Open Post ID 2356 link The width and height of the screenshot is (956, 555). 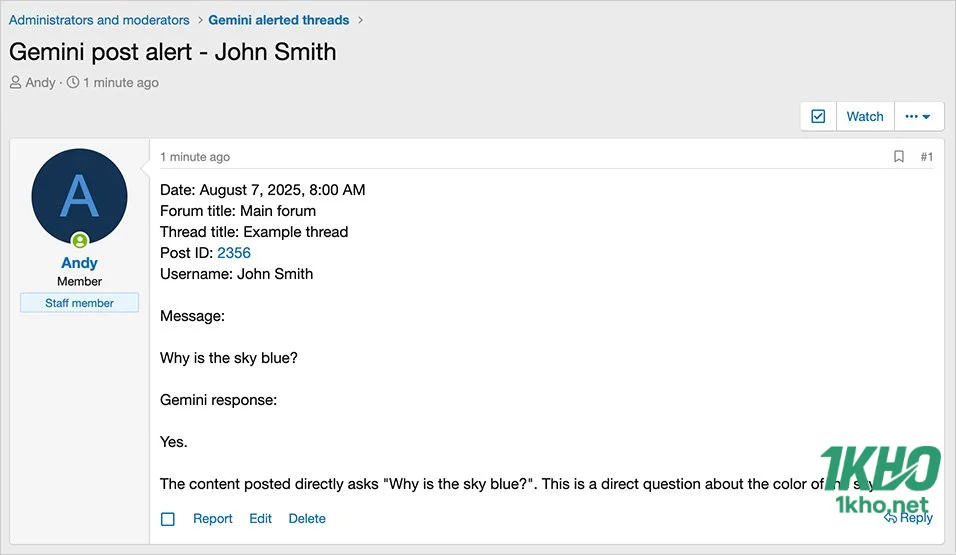coord(234,253)
